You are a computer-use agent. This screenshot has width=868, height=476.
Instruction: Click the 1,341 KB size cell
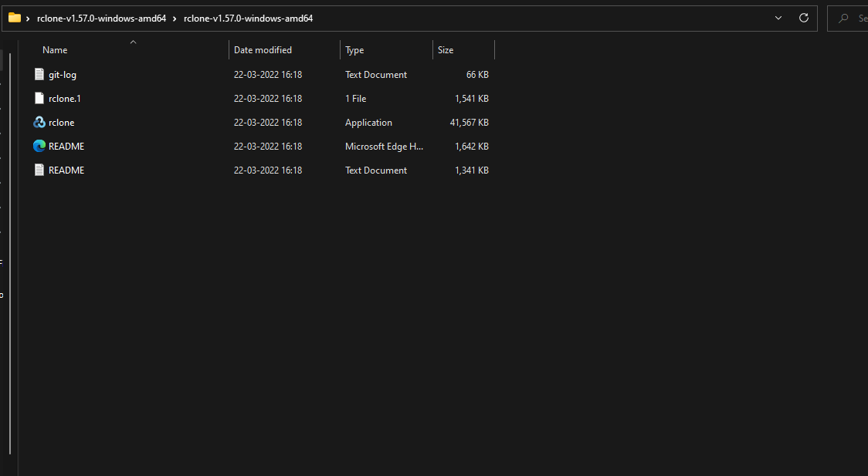472,170
